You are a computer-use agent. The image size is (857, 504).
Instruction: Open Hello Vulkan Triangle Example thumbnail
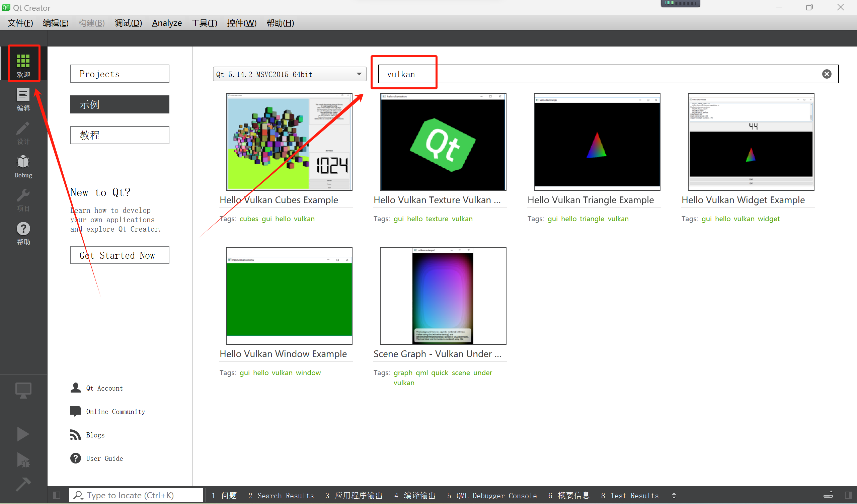[x=597, y=142]
